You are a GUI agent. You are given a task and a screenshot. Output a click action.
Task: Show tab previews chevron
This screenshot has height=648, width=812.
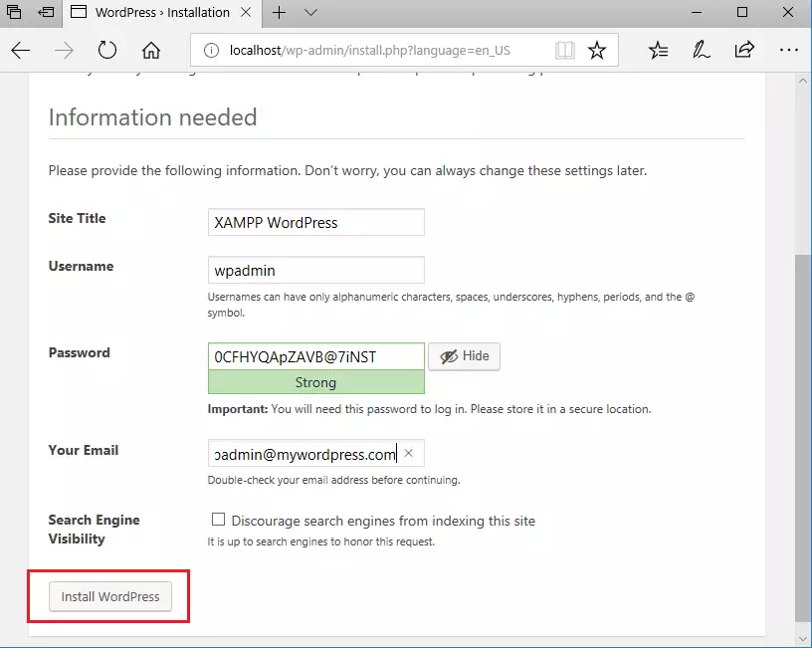tap(310, 12)
